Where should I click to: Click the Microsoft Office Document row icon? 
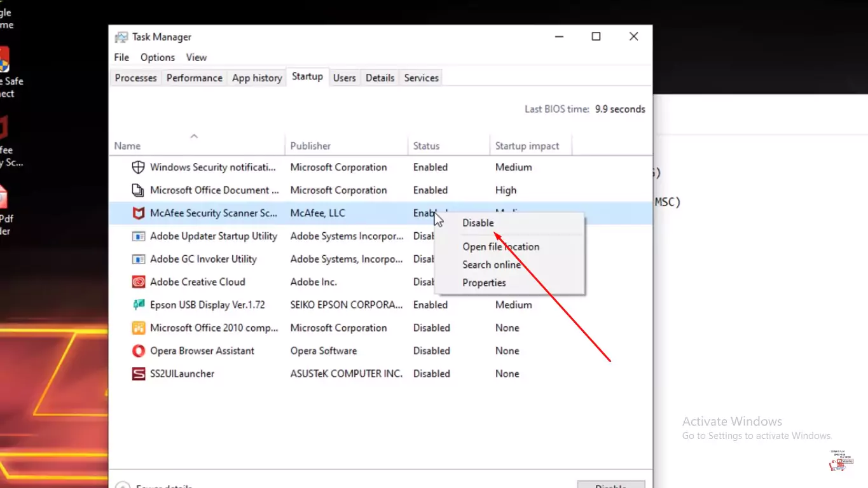click(x=138, y=190)
